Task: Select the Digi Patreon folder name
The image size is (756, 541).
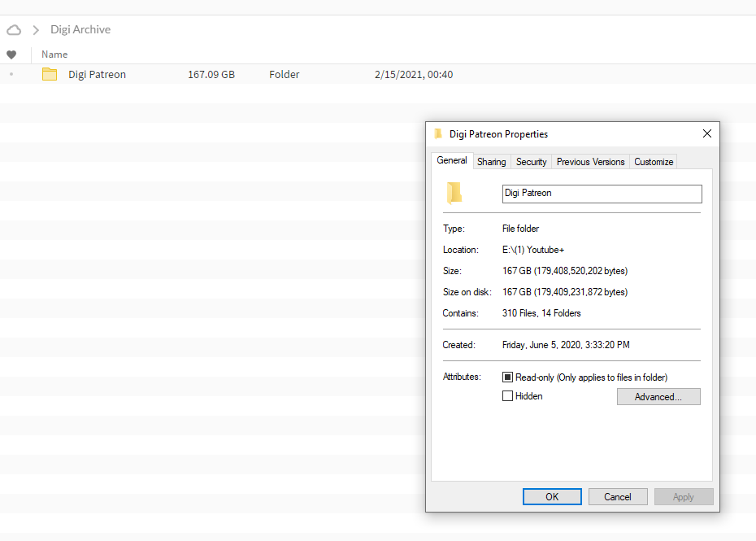Action: pyautogui.click(x=97, y=74)
